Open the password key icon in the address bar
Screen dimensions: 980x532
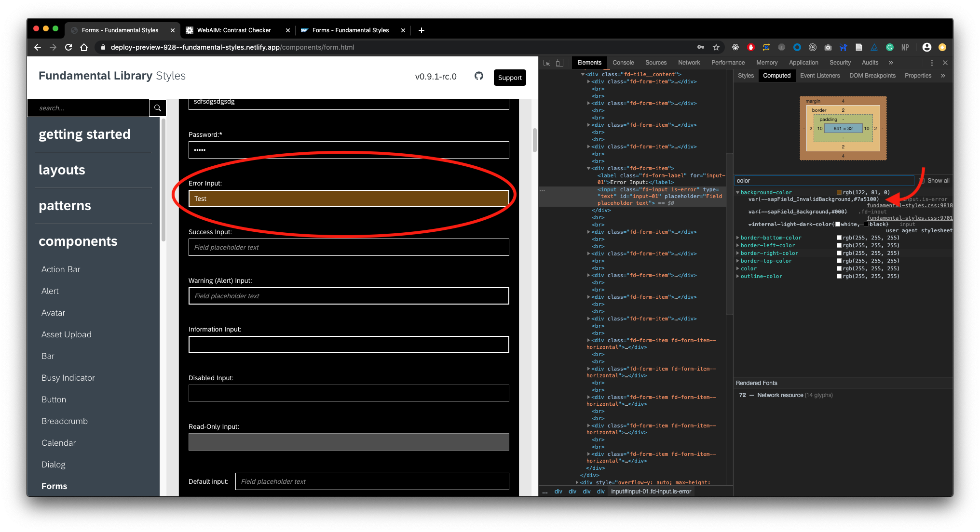point(701,47)
